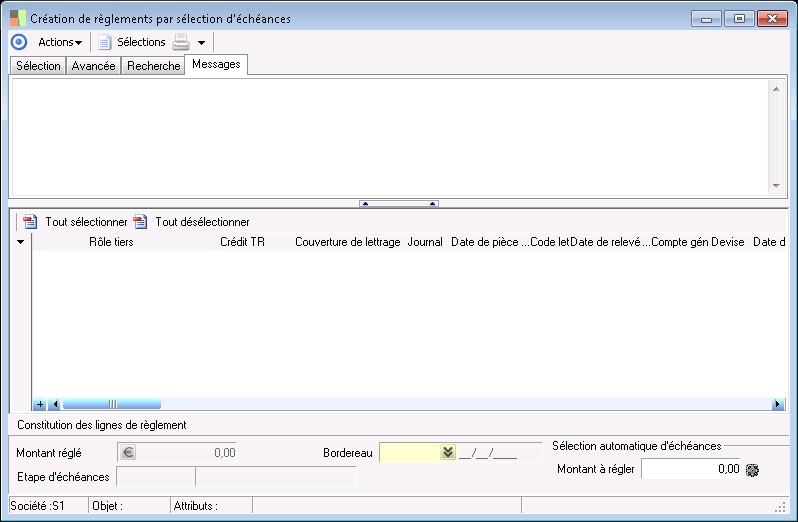Switch to the Avancée tab
798x522 pixels.
pos(94,66)
